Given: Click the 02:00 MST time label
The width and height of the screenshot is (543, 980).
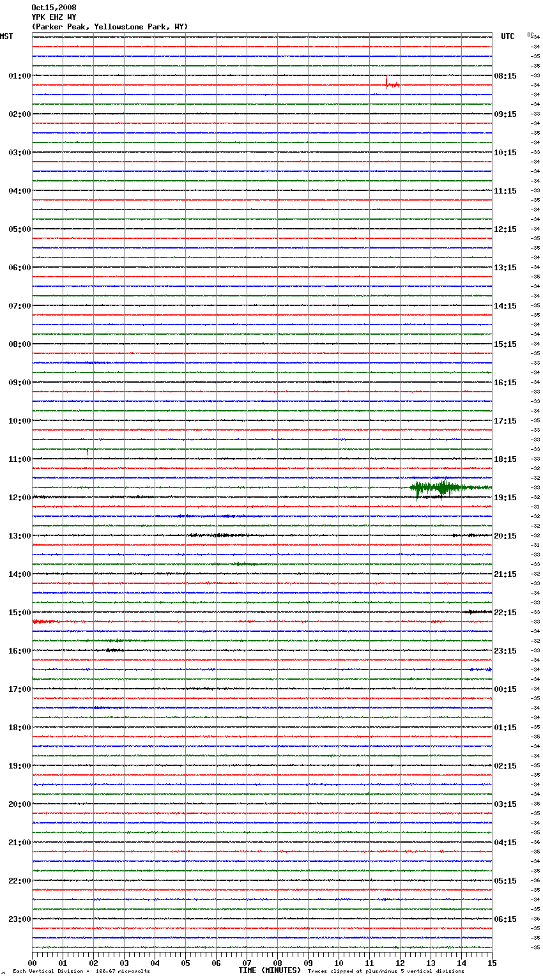Looking at the screenshot, I should tap(20, 114).
